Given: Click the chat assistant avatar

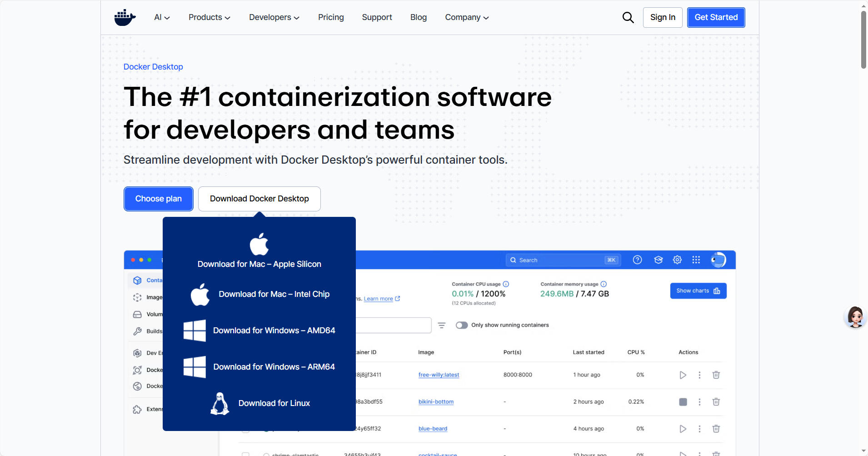Looking at the screenshot, I should point(855,317).
